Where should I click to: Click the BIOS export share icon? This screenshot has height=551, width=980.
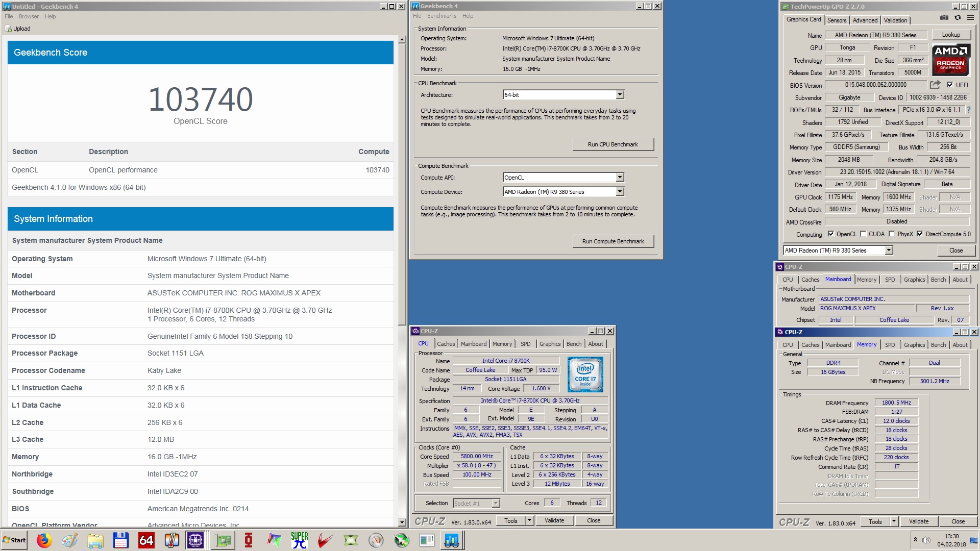(x=935, y=85)
